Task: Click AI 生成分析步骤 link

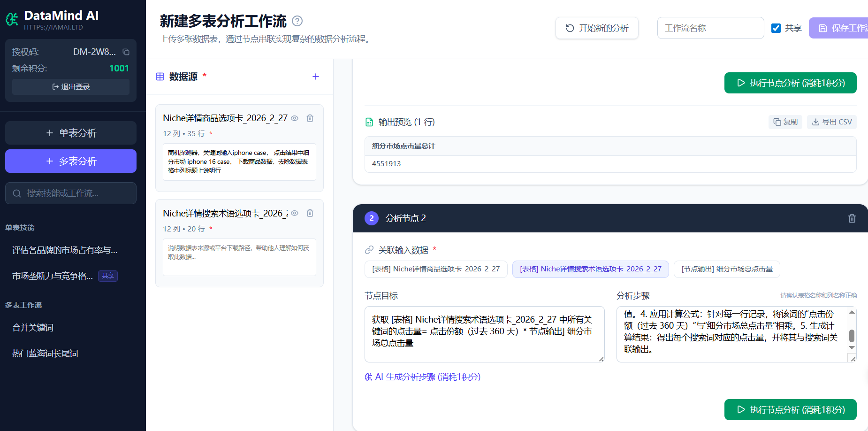Action: click(423, 377)
